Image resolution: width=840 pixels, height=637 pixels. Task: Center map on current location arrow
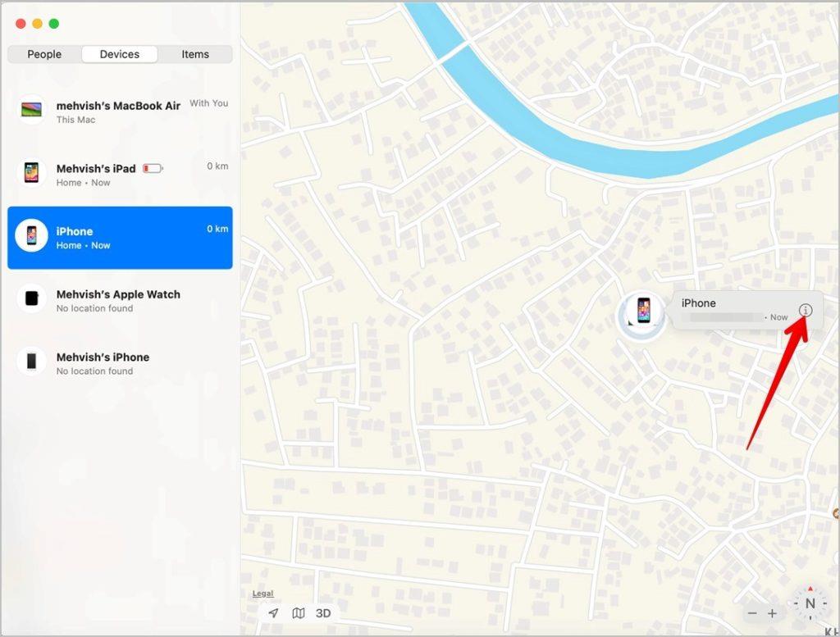click(x=273, y=613)
